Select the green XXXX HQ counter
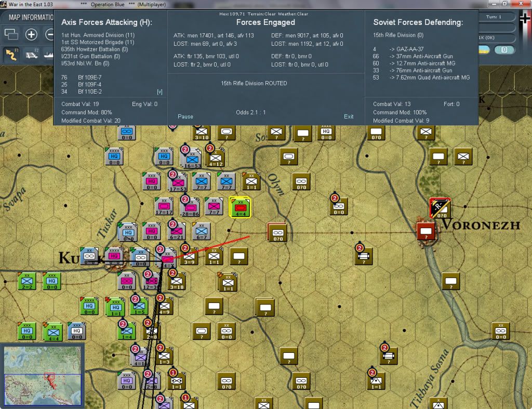This screenshot has width=532, height=409. [x=89, y=306]
